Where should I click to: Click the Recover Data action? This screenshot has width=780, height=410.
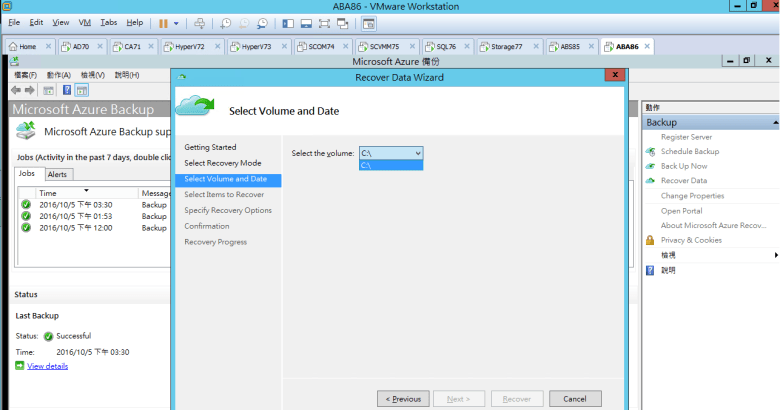tap(683, 181)
